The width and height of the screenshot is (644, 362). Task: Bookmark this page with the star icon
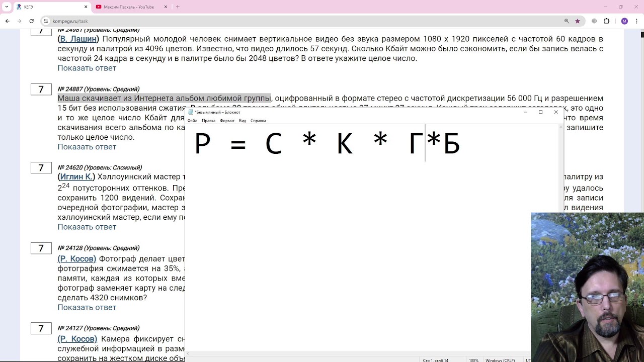pos(578,21)
